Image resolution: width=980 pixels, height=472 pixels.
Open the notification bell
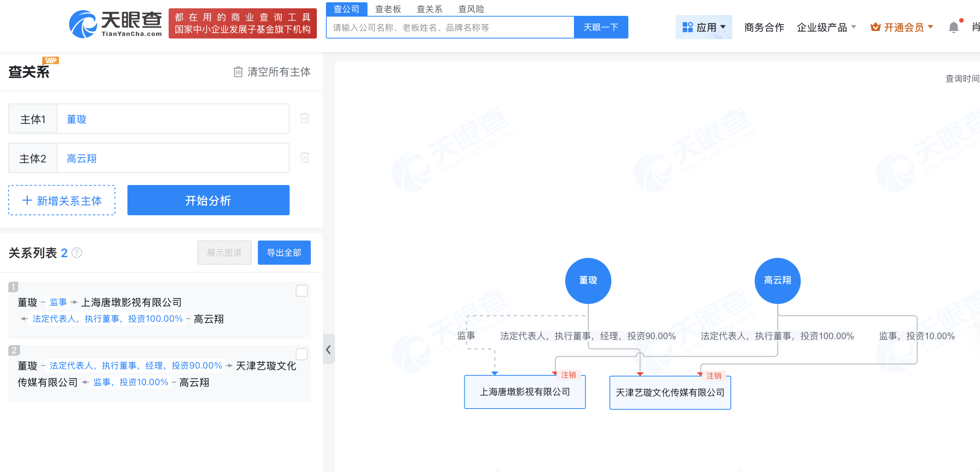coord(954,27)
